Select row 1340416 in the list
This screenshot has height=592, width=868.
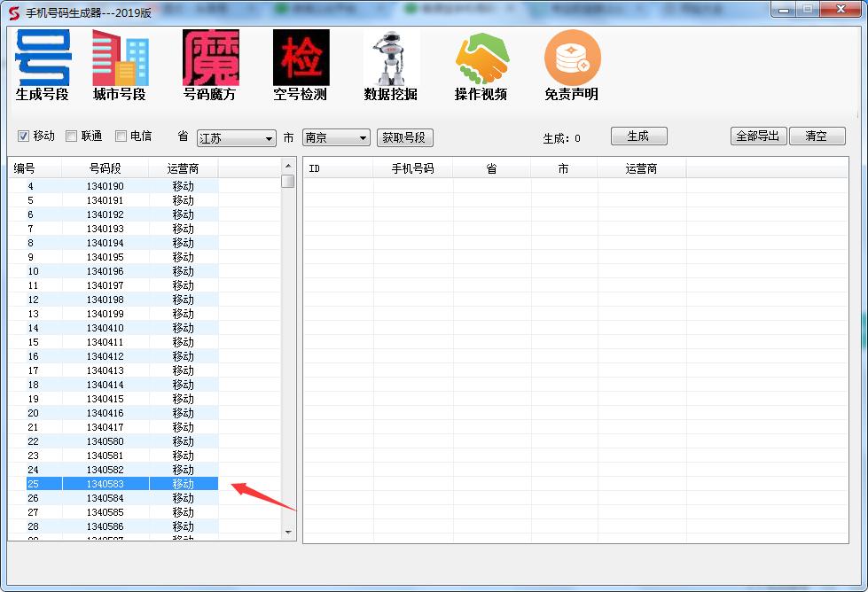coord(113,413)
